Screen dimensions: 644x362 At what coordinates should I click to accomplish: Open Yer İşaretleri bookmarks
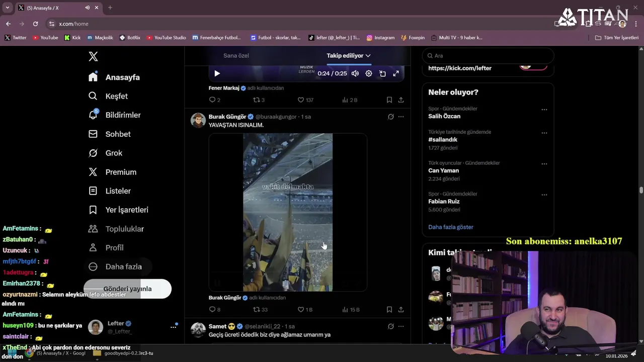click(118, 210)
